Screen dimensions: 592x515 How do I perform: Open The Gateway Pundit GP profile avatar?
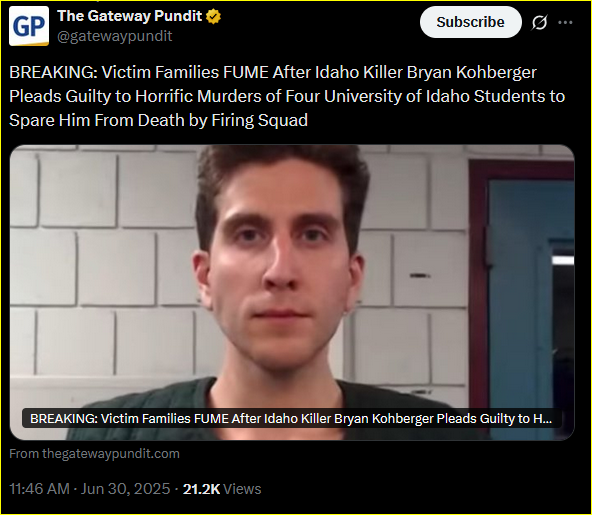[29, 26]
